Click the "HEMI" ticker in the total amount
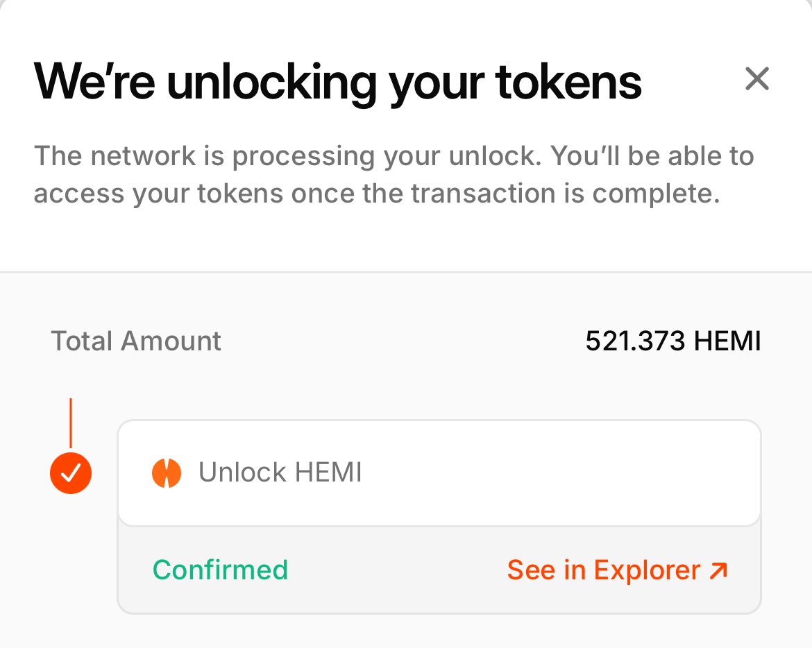 (x=727, y=341)
